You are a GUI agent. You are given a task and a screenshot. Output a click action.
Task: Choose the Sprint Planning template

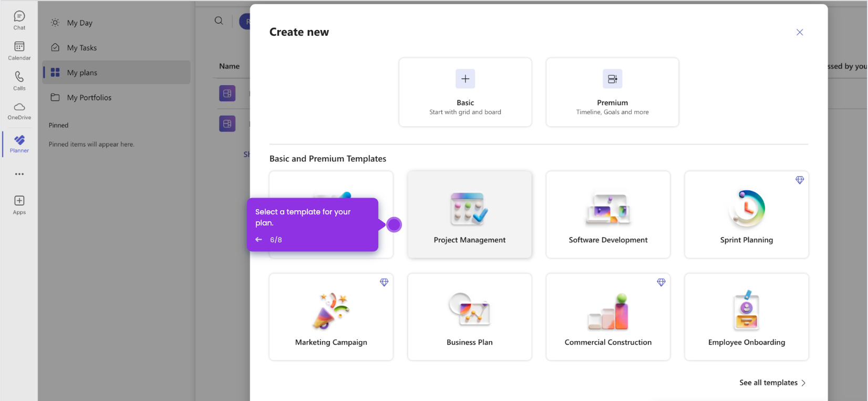747,214
